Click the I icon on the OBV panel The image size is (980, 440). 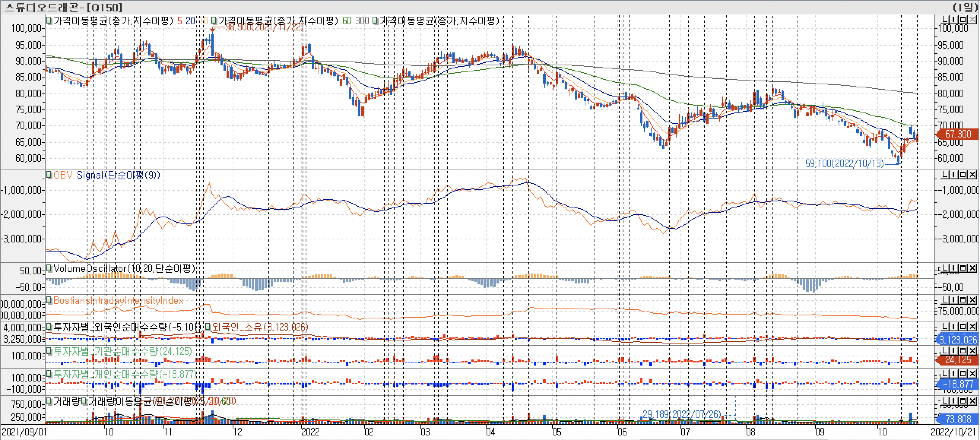point(955,174)
